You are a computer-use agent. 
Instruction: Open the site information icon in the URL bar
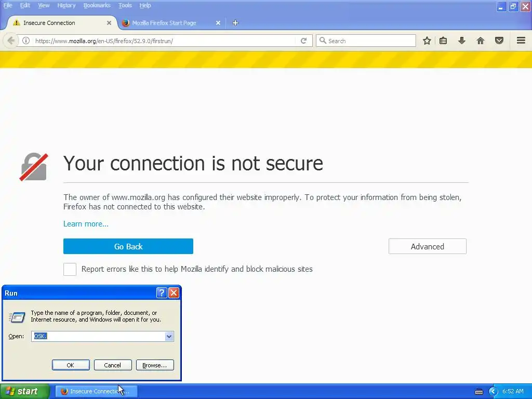pos(26,41)
